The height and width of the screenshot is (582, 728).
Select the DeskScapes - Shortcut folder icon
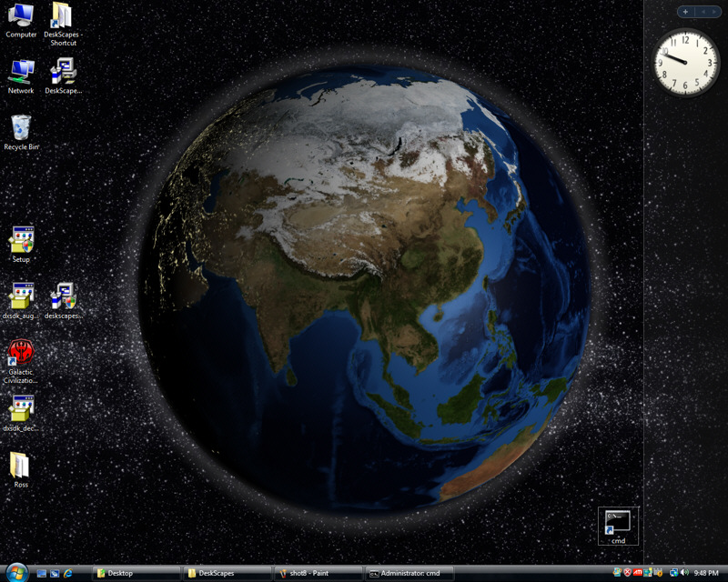pos(62,16)
